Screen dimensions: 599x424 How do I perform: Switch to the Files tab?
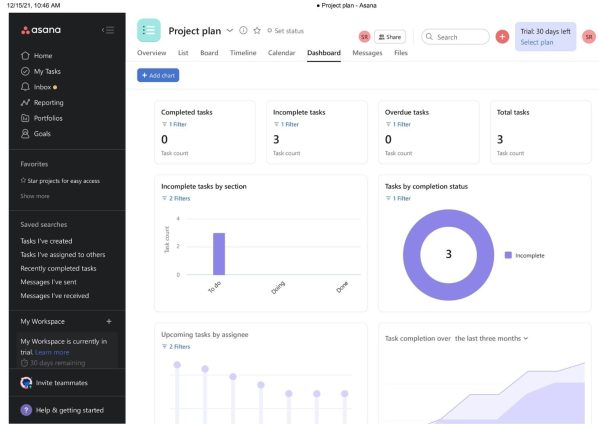click(401, 53)
